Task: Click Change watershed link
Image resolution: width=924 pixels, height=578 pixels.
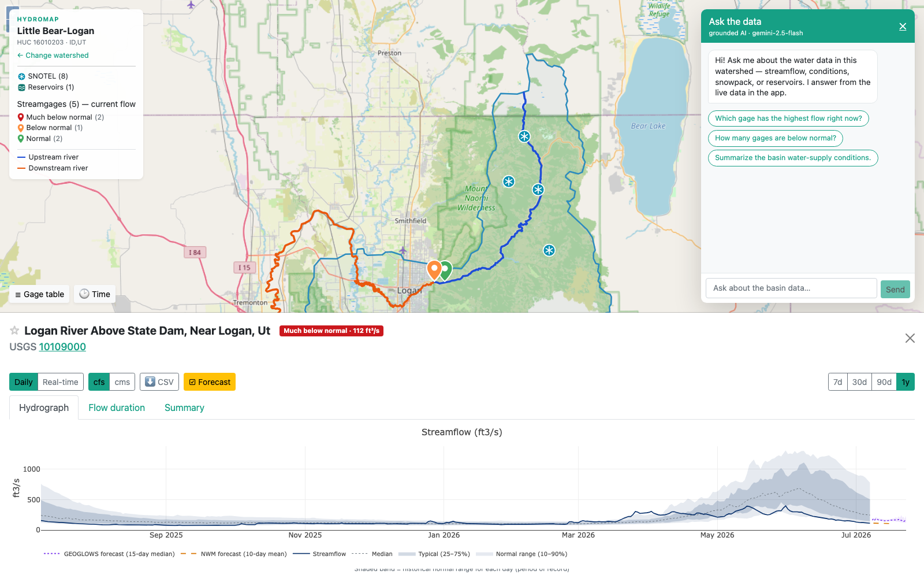Action: point(53,55)
